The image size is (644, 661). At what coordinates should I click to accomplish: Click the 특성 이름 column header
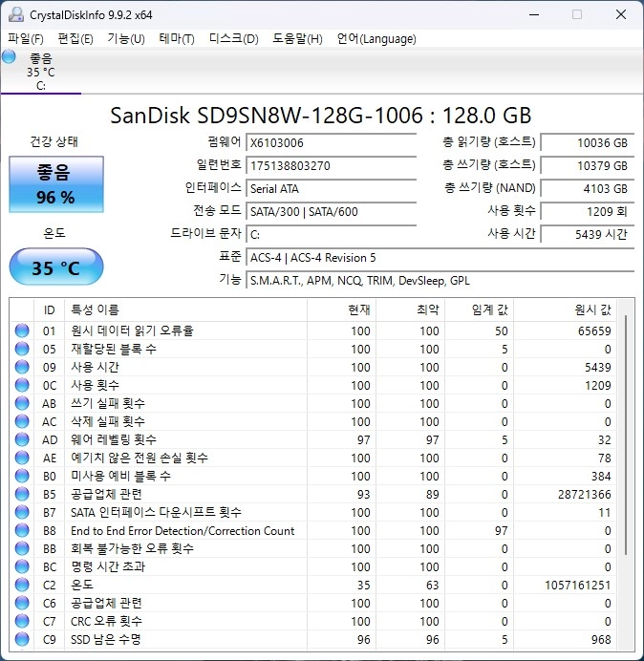point(185,310)
